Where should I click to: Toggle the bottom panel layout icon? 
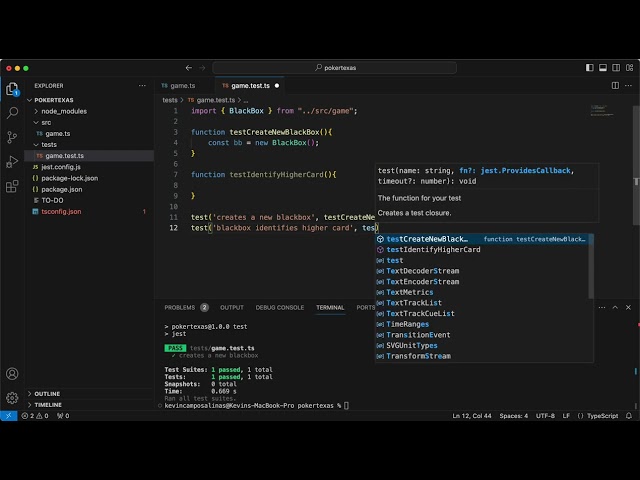pos(603,68)
